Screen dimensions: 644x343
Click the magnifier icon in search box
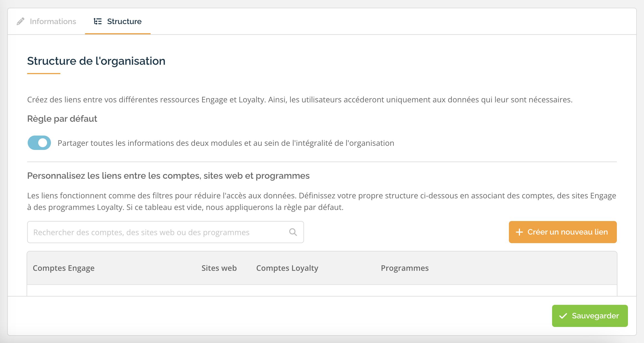(293, 232)
